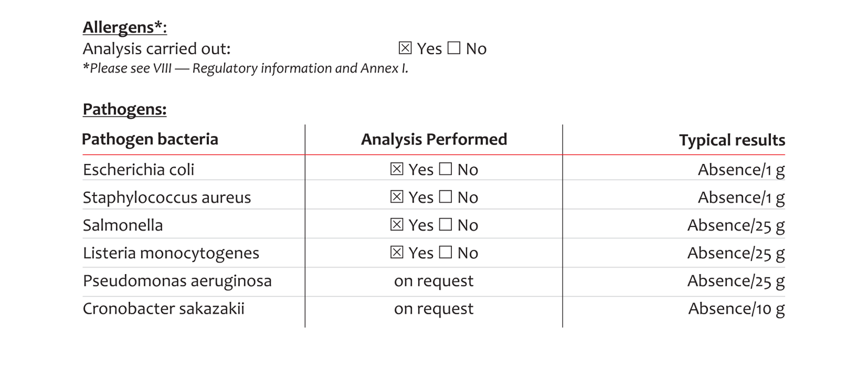Screen dimensions: 868x374
Task: Check the Staphylococcus aureus No checkbox
Action: pos(445,197)
